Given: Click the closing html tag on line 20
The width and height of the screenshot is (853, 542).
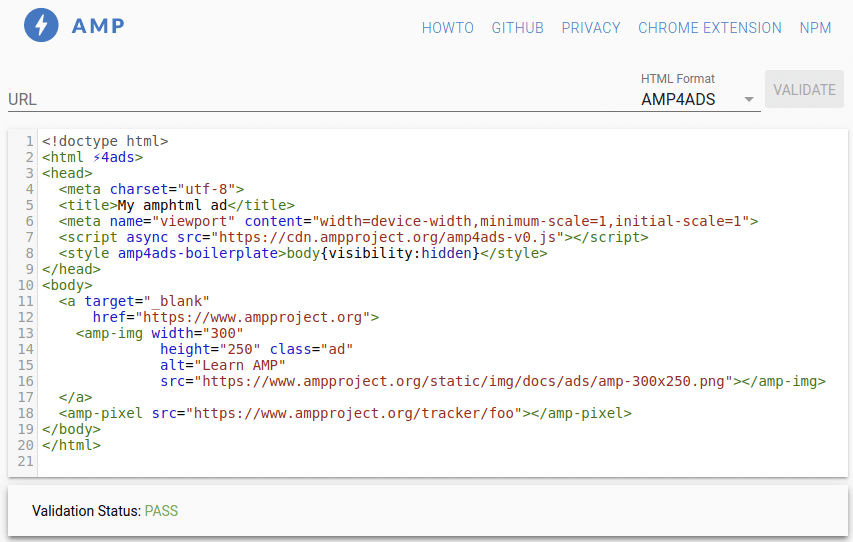Looking at the screenshot, I should click(71, 445).
